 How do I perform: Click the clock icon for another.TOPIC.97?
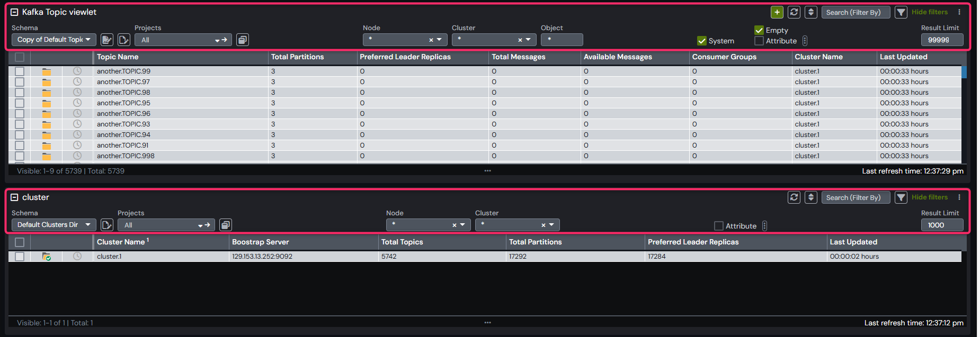click(x=77, y=81)
